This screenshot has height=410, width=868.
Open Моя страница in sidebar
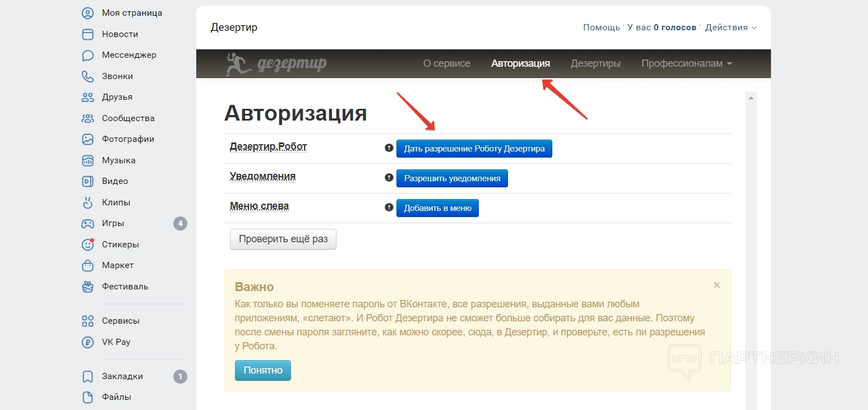pyautogui.click(x=132, y=13)
